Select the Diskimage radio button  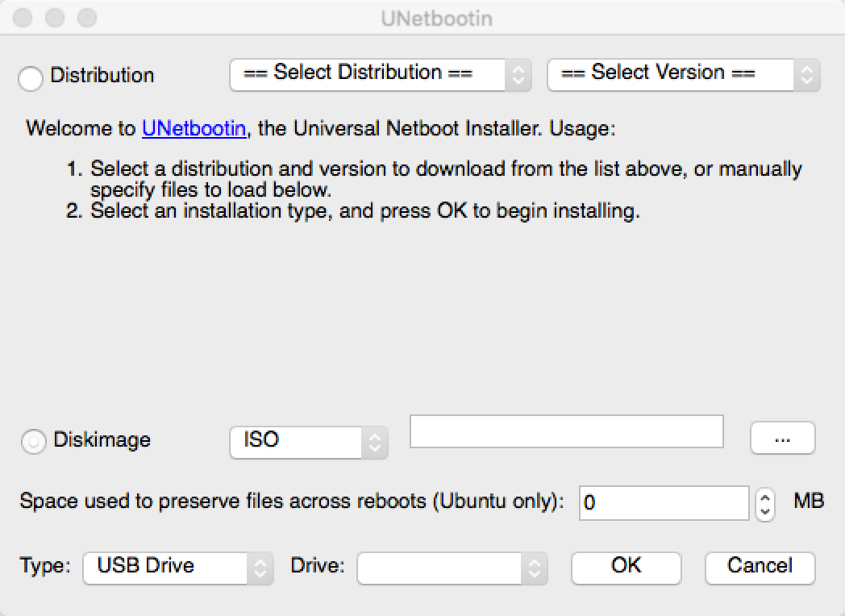click(33, 441)
